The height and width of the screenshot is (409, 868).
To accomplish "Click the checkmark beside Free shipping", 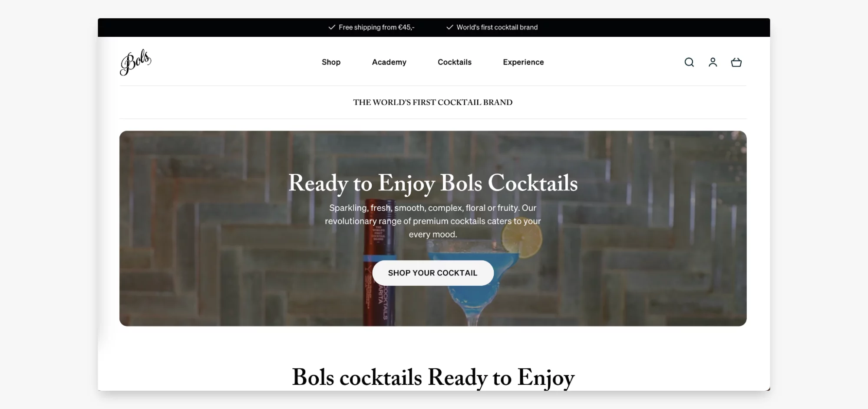I will (332, 27).
